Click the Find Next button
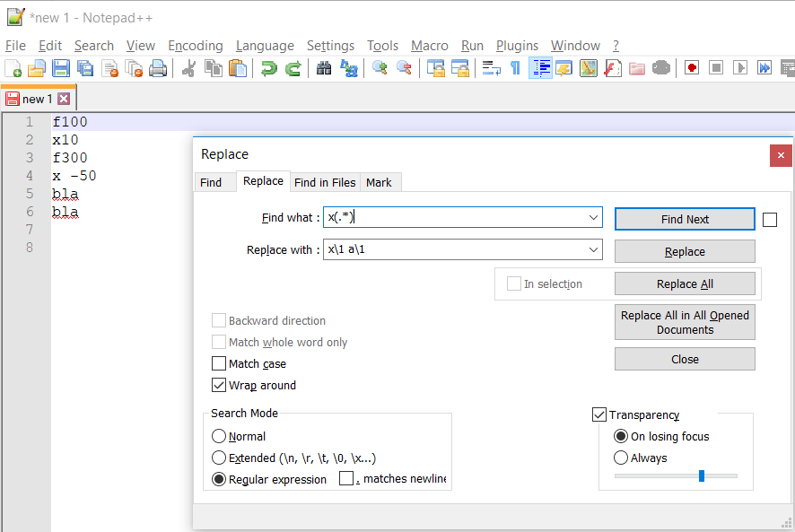This screenshot has height=532, width=795. [x=685, y=220]
